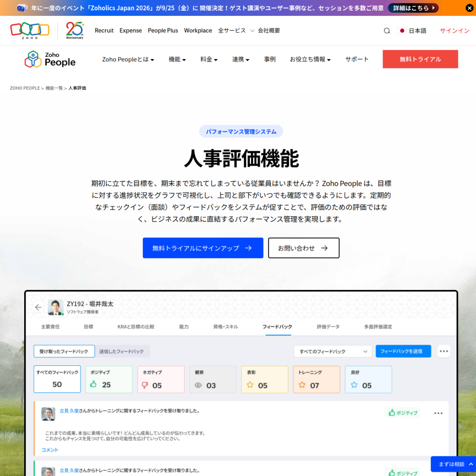Screen dimensions: 476x476
Task: Click the Zoho People product logo
Action: click(50, 59)
